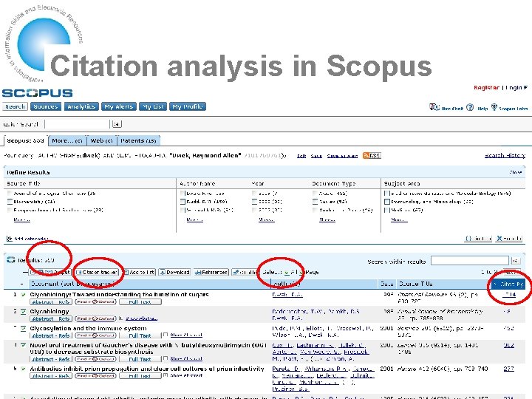The image size is (532, 399).
Task: Expand More under Year
Action: (x=266, y=220)
